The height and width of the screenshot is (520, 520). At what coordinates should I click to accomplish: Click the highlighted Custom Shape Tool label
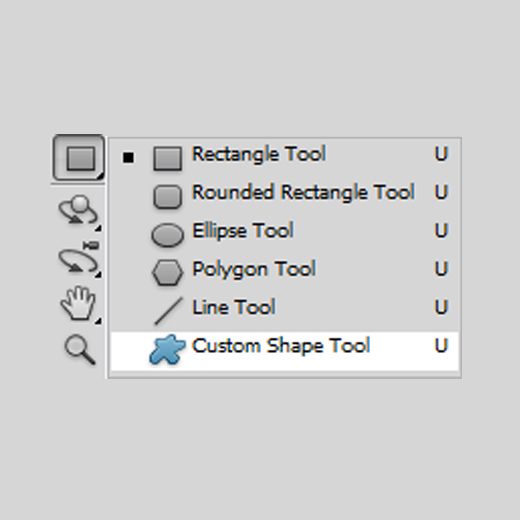(x=281, y=345)
